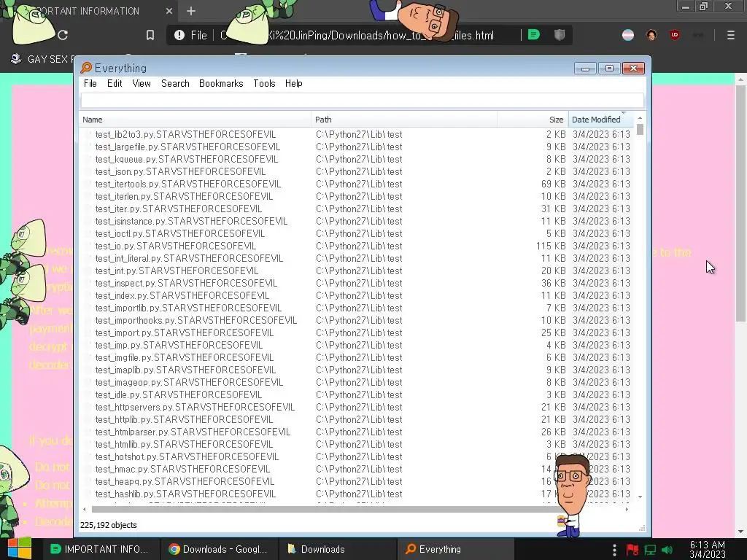The height and width of the screenshot is (560, 747).
Task: Select file test_import.py.STARVSTHEFORCESOFEVIL
Action: coord(185,332)
